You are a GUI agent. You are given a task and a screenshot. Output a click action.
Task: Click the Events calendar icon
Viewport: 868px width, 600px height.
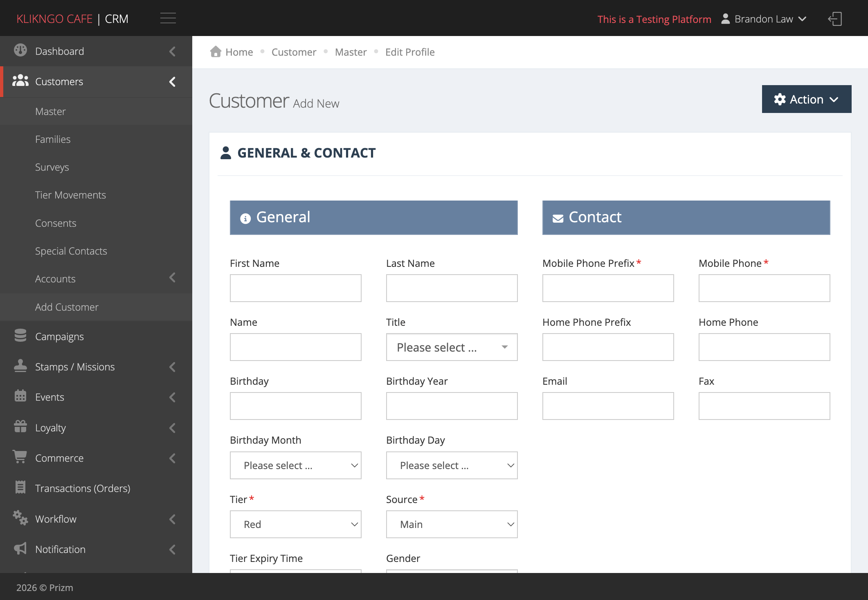coord(20,396)
